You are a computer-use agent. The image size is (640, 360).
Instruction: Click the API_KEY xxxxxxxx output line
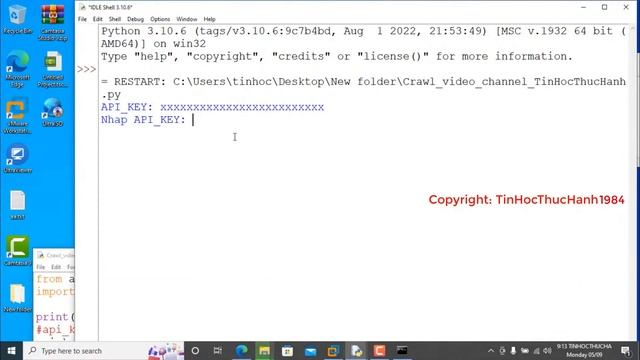[212, 107]
